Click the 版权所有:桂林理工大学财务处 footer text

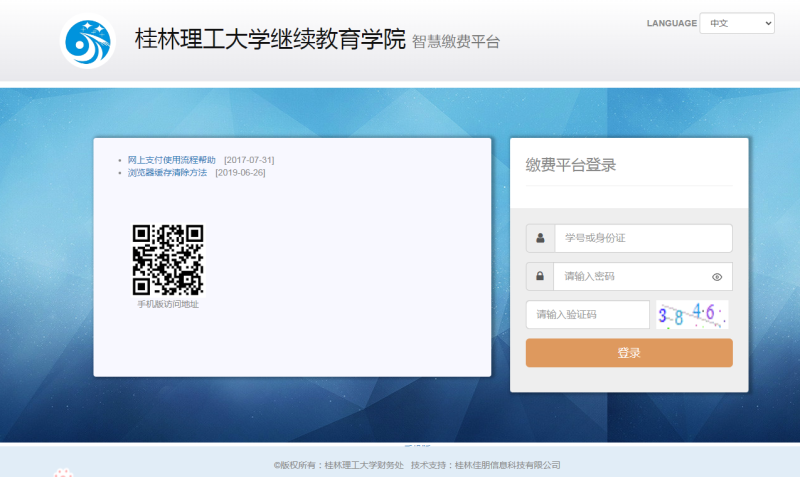point(339,465)
